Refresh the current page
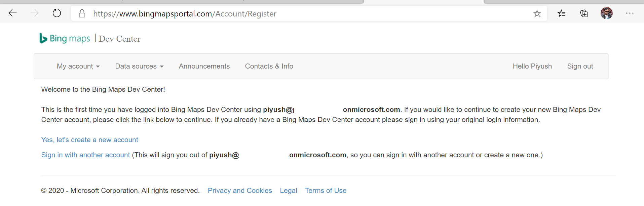The image size is (644, 206). pos(56,13)
